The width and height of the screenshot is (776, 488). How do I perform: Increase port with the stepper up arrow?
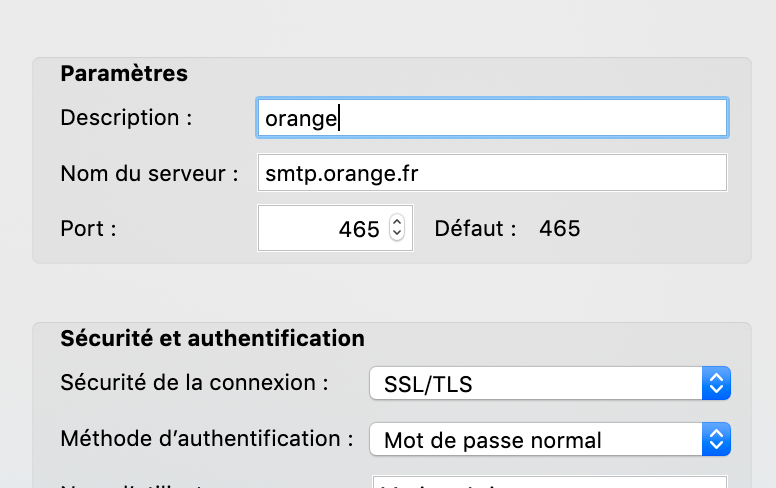point(397,222)
